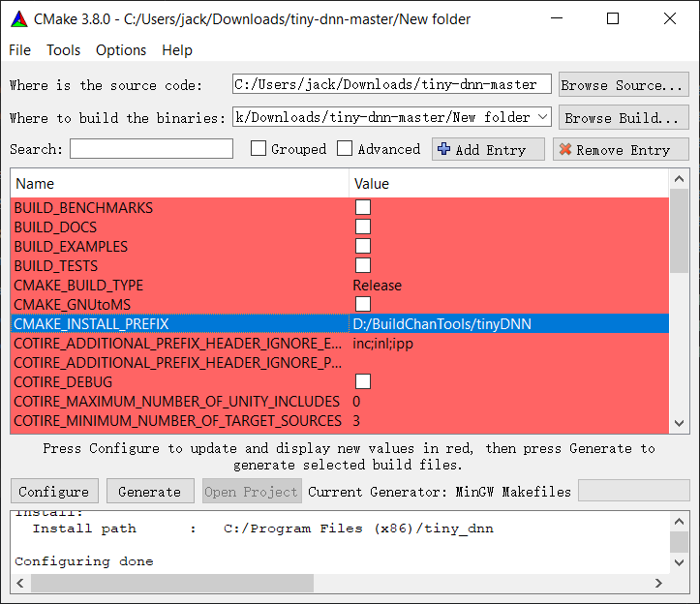Open the Options menu
The image size is (700, 604).
(121, 50)
